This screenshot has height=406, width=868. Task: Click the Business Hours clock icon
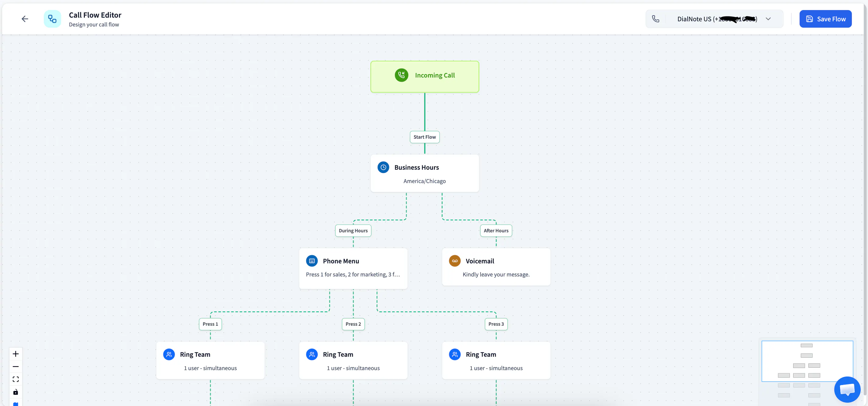[x=383, y=168]
